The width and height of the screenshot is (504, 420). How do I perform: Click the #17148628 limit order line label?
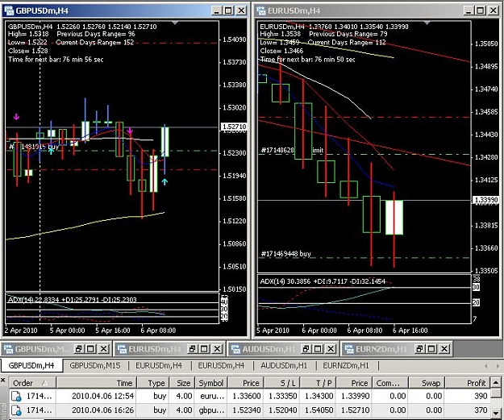coord(292,150)
